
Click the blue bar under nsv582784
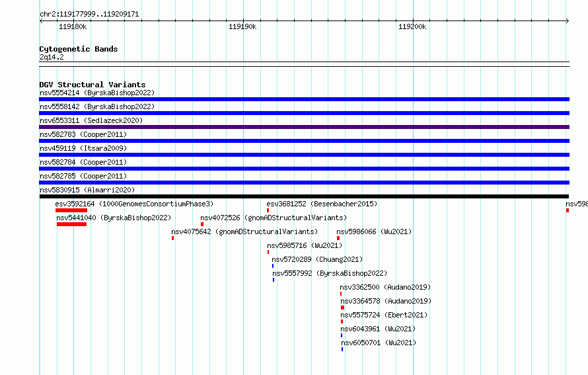pos(304,169)
